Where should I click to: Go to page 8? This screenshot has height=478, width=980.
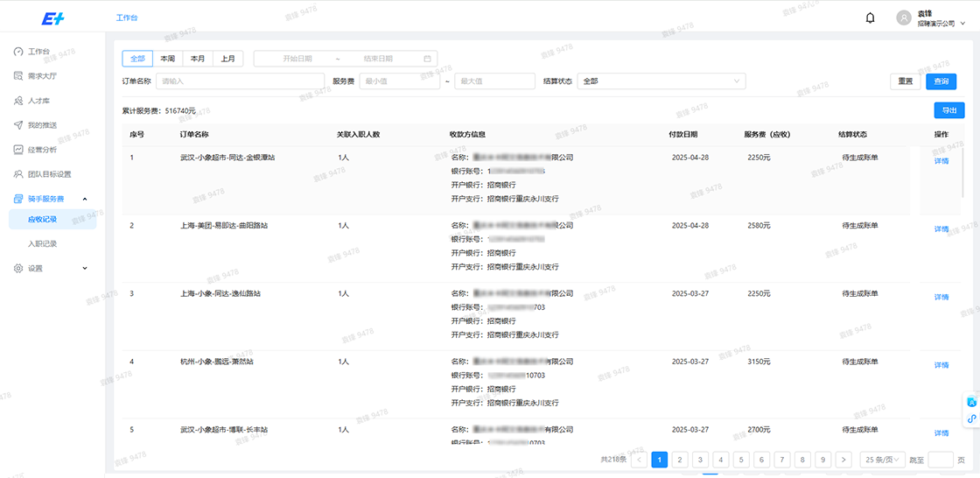pos(802,460)
